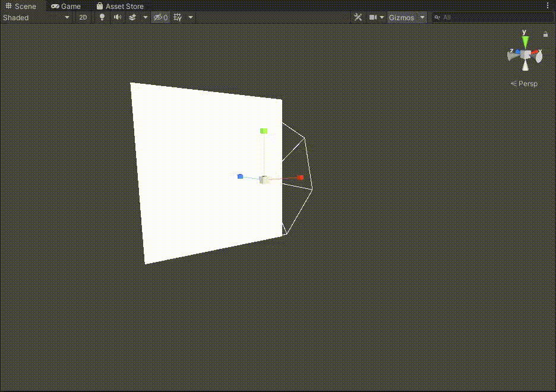This screenshot has width=556, height=392.
Task: Click the scene camera icon
Action: [372, 17]
